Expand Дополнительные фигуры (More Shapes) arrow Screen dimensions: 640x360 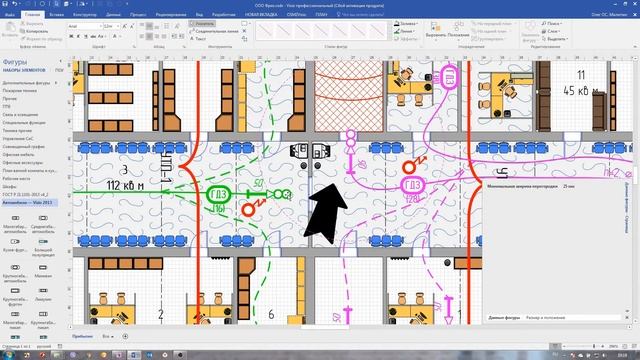click(56, 83)
